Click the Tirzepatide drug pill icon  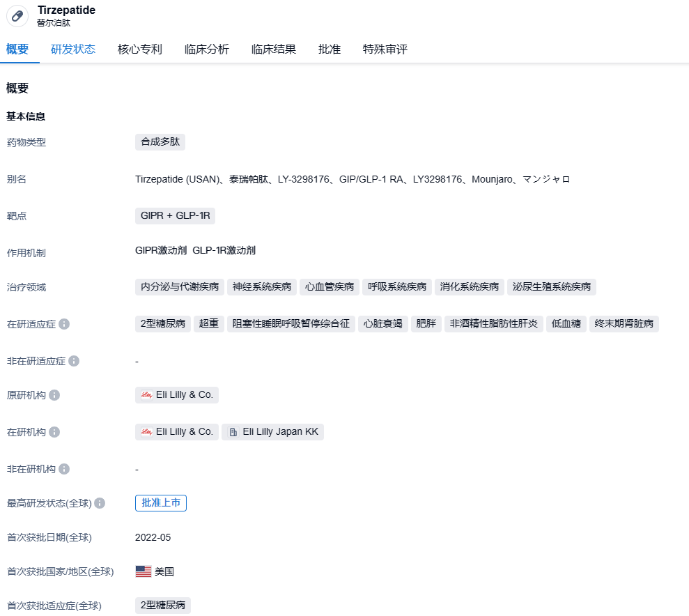(17, 16)
